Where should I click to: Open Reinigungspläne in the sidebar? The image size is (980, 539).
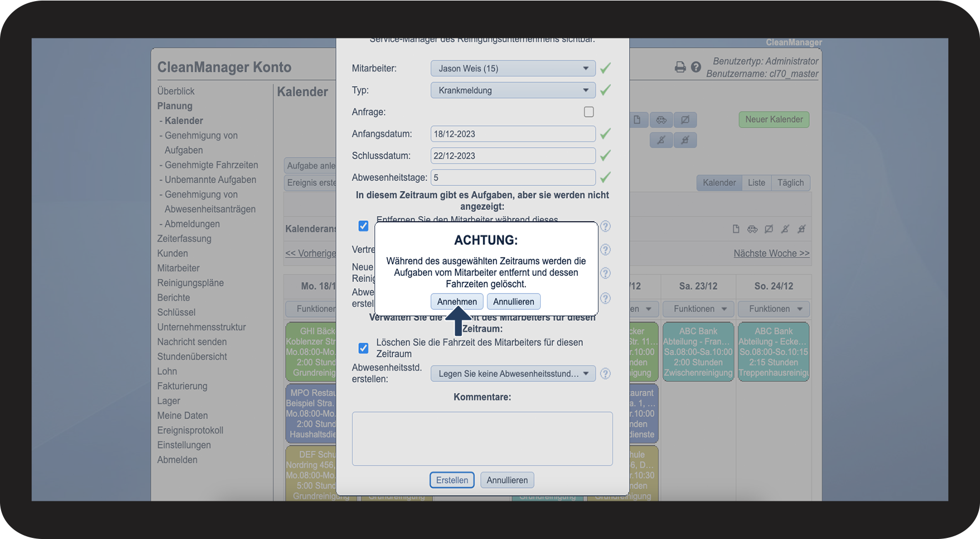pos(190,283)
